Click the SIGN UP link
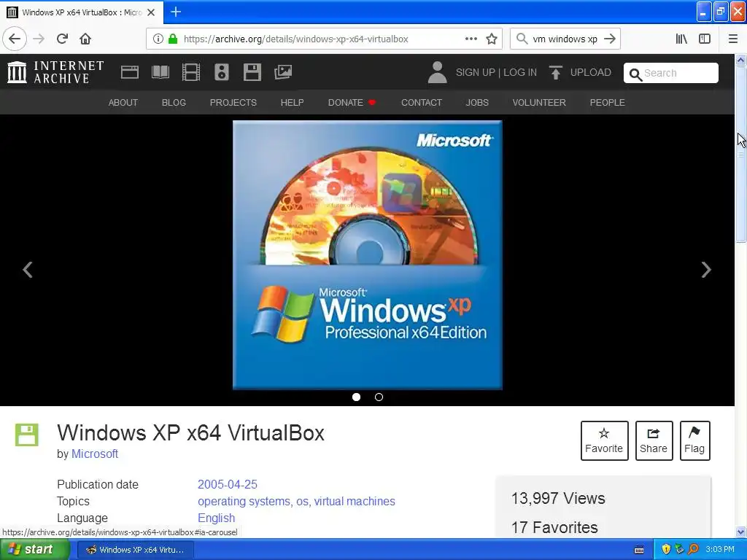 [476, 72]
